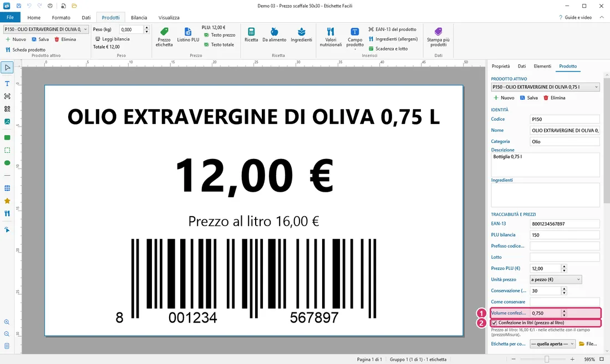Viewport: 610px width, 364px height.
Task: Switch to Dati ribbon tab
Action: tap(86, 18)
